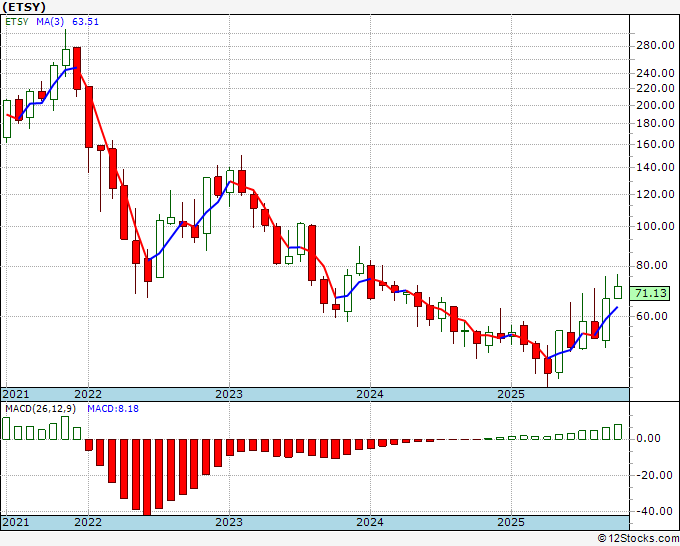Open the 12Stocks.com copyright link
680x546 pixels.
click(x=638, y=539)
